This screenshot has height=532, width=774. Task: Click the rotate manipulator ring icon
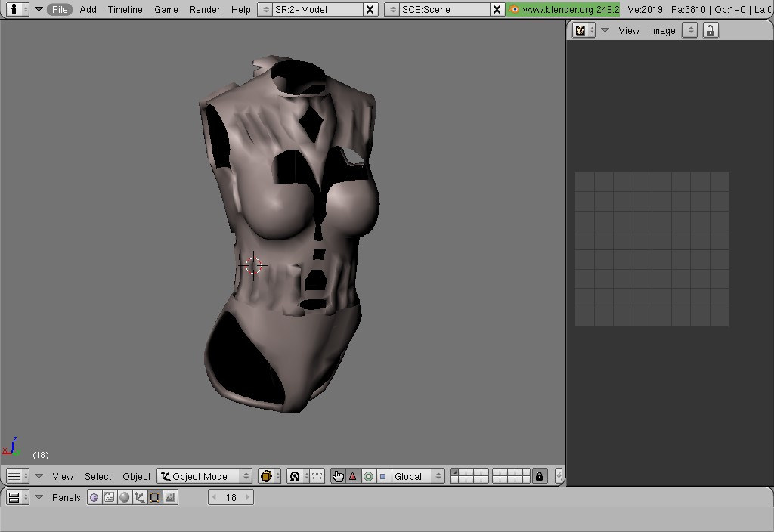click(x=368, y=476)
